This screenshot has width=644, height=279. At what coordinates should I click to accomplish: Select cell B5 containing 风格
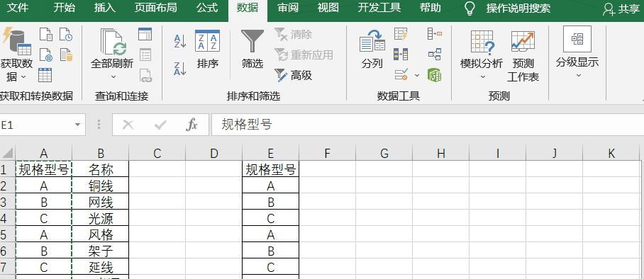[x=101, y=234]
